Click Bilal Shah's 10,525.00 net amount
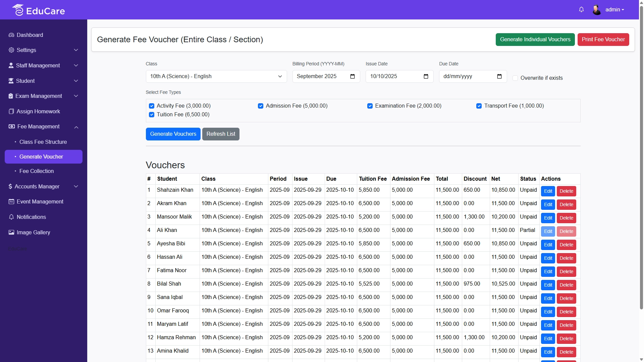Viewport: 644px width, 362px height. pyautogui.click(x=503, y=284)
